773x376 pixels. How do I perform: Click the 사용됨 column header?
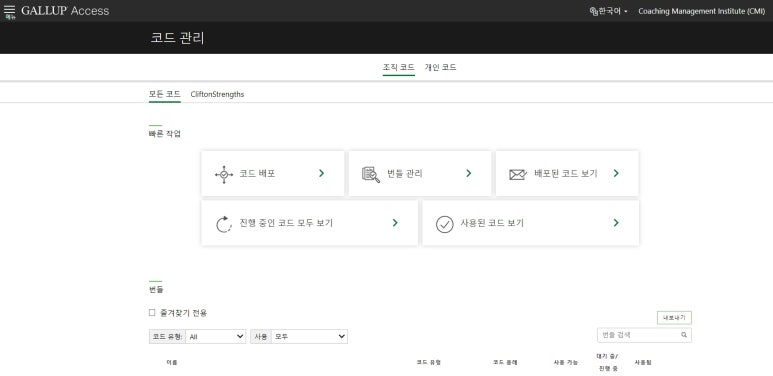pos(643,362)
